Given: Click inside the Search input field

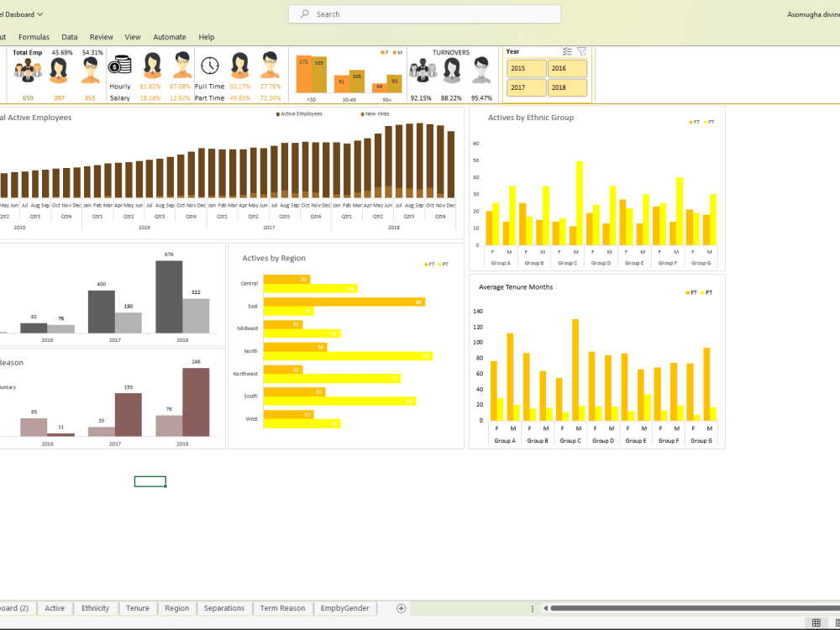Looking at the screenshot, I should click(x=425, y=14).
